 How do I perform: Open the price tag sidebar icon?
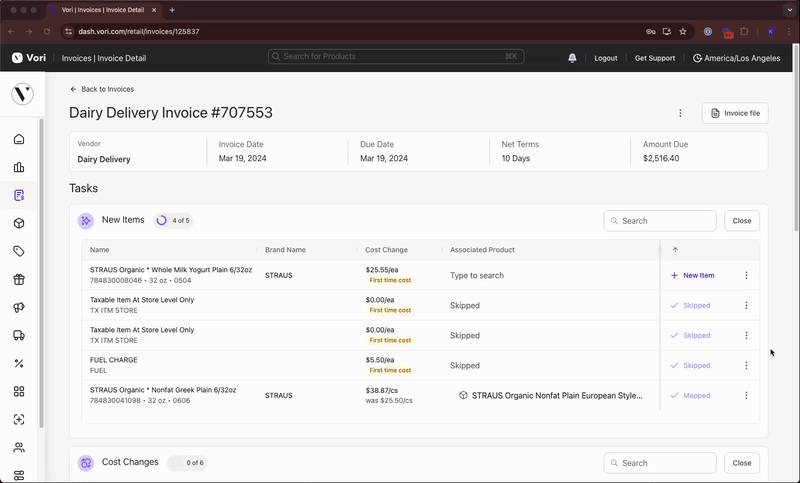click(19, 251)
